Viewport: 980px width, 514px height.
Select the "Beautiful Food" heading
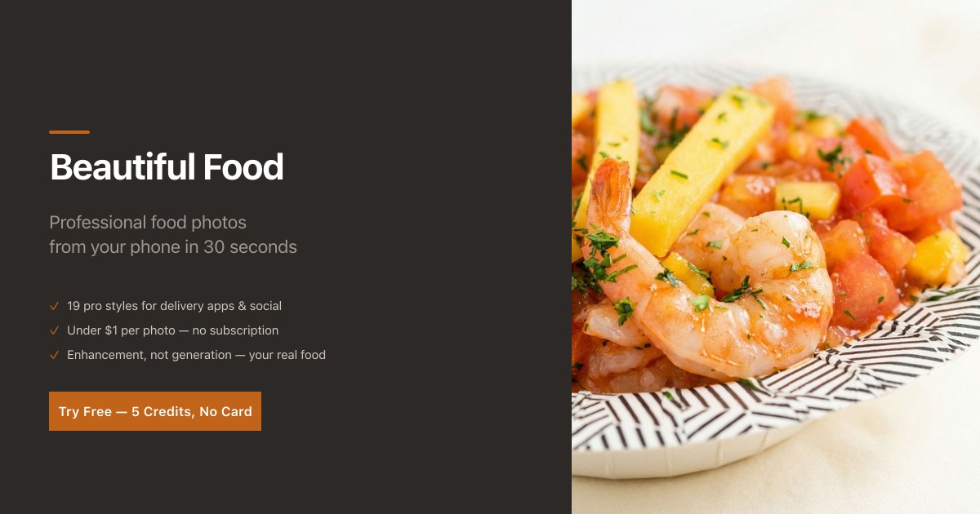(167, 167)
